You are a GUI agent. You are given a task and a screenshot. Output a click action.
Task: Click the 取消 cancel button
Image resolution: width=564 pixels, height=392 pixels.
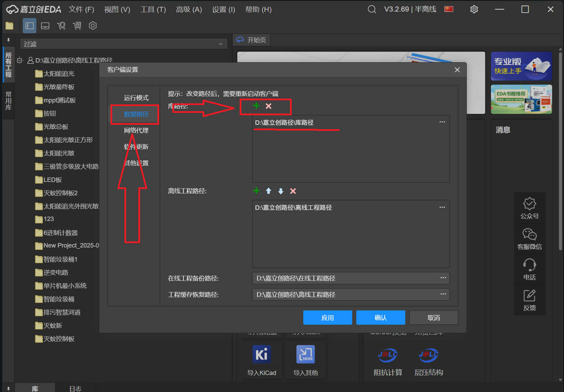[x=433, y=318]
